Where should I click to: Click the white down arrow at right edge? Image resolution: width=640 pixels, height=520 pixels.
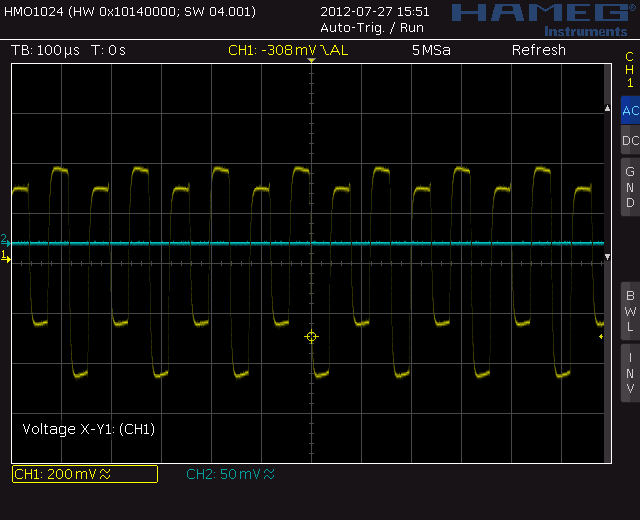[607, 258]
